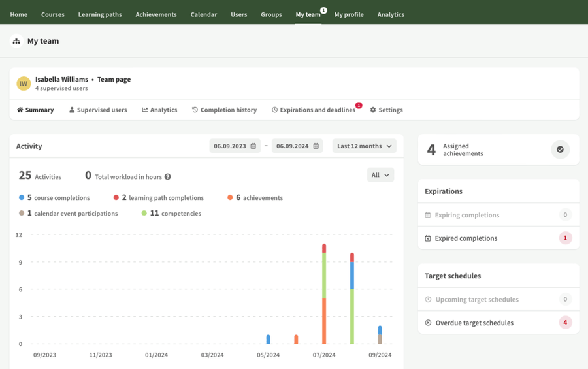Open Analytics in top navigation bar

pyautogui.click(x=391, y=14)
